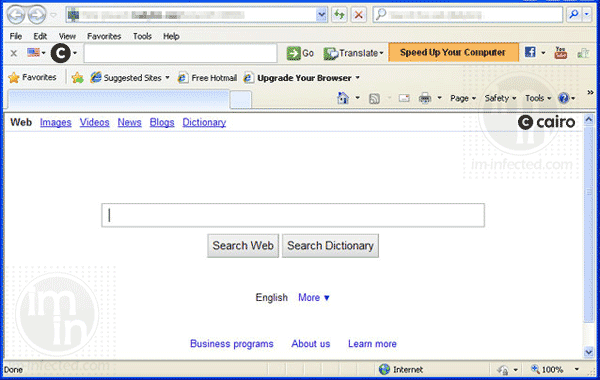Refresh the page with the green arrows icon

(x=339, y=15)
